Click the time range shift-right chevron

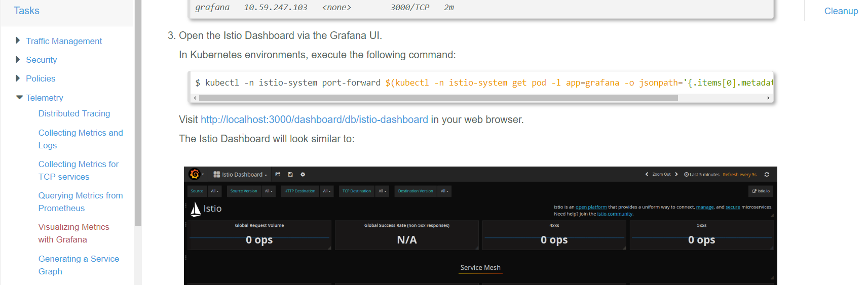[x=676, y=174]
